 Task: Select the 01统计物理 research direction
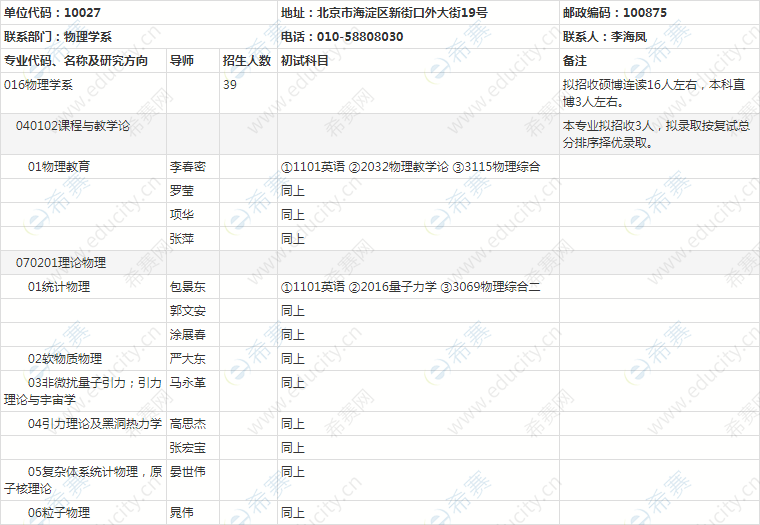coord(58,287)
